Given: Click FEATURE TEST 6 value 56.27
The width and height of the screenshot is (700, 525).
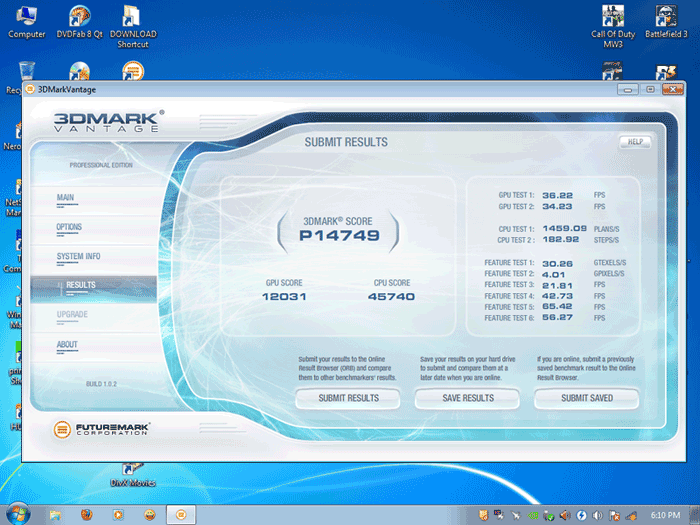Looking at the screenshot, I should [x=557, y=317].
